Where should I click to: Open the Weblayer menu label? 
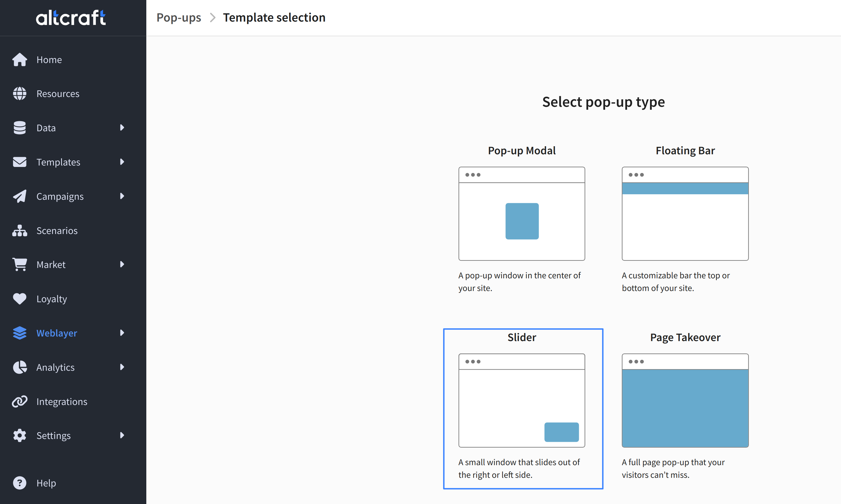(x=57, y=333)
